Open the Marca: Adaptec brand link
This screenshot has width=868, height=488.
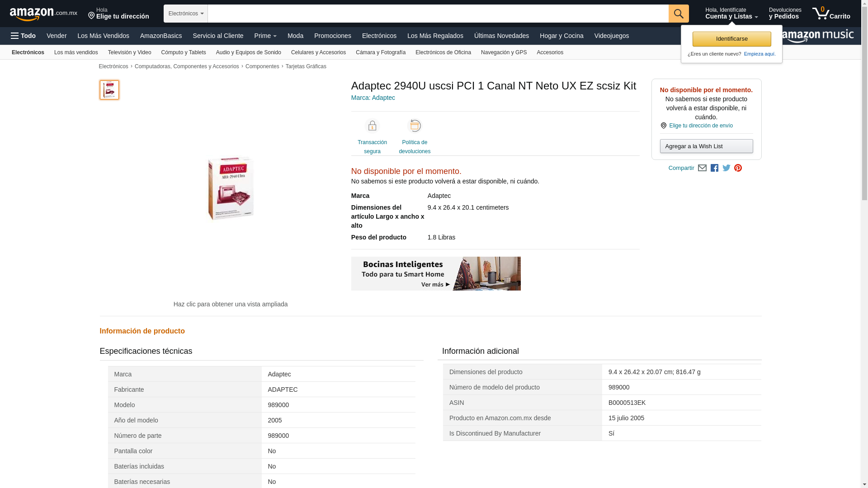point(373,98)
